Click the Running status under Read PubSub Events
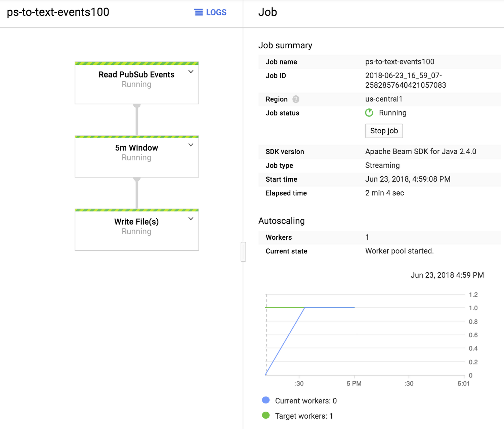The height and width of the screenshot is (429, 504). (136, 85)
